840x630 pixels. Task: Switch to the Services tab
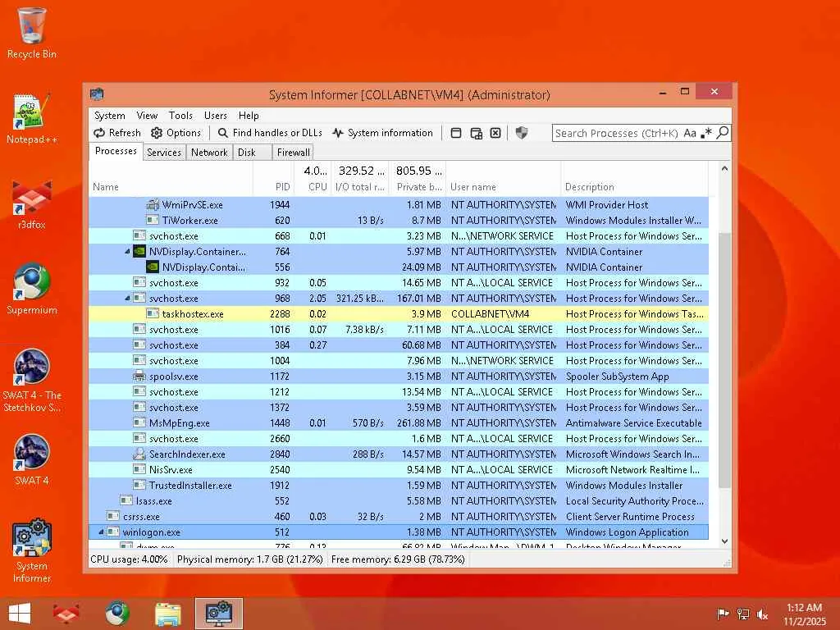coord(164,152)
